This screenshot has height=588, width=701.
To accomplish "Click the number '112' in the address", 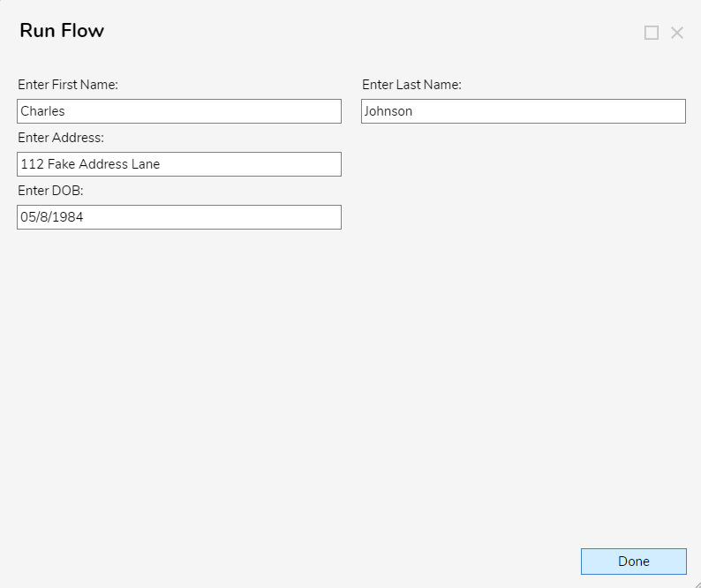I will [x=32, y=164].
